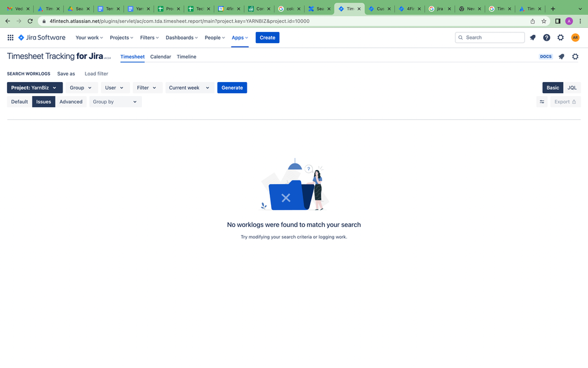Click the Export button
The image size is (588, 368).
(566, 102)
